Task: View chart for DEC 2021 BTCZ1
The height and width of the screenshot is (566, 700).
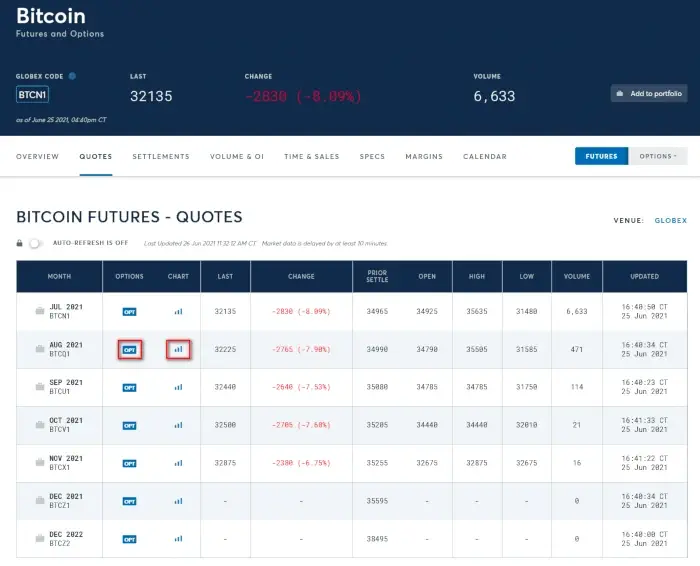Action: tap(179, 501)
